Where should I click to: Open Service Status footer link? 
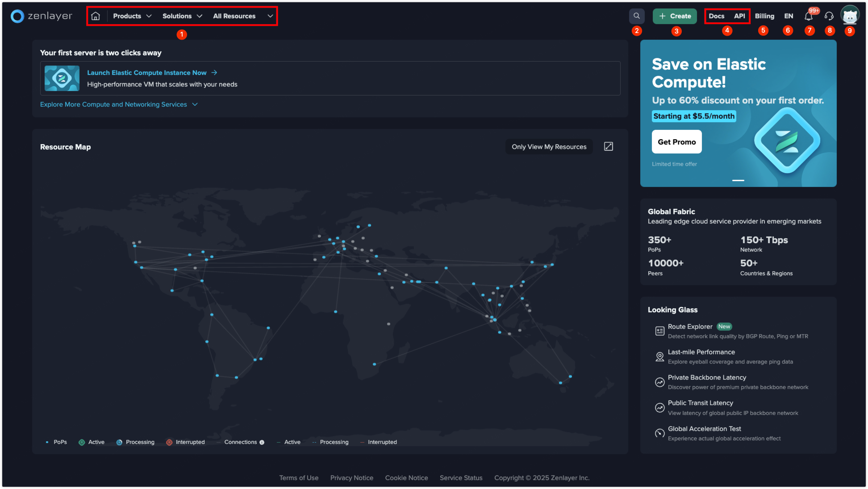[x=461, y=478]
